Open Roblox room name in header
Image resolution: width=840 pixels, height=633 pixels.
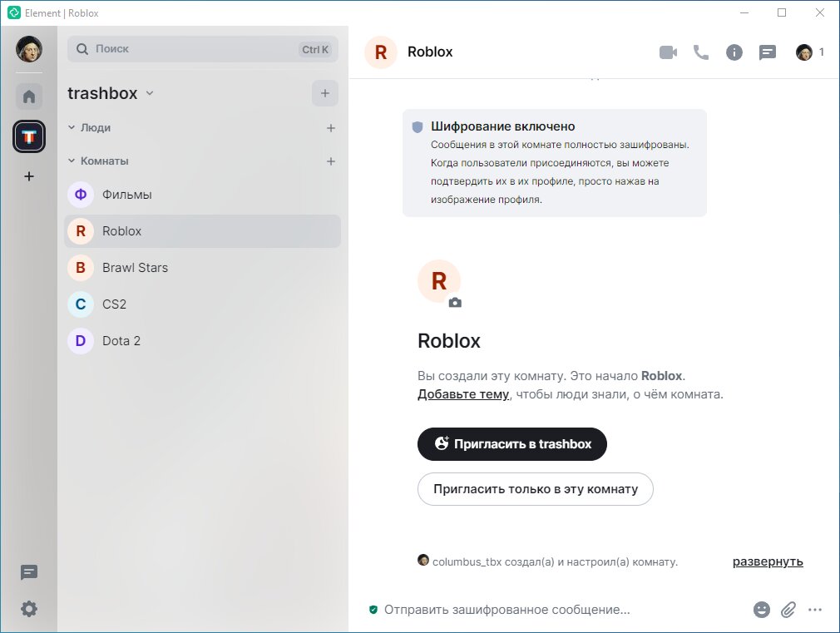430,52
